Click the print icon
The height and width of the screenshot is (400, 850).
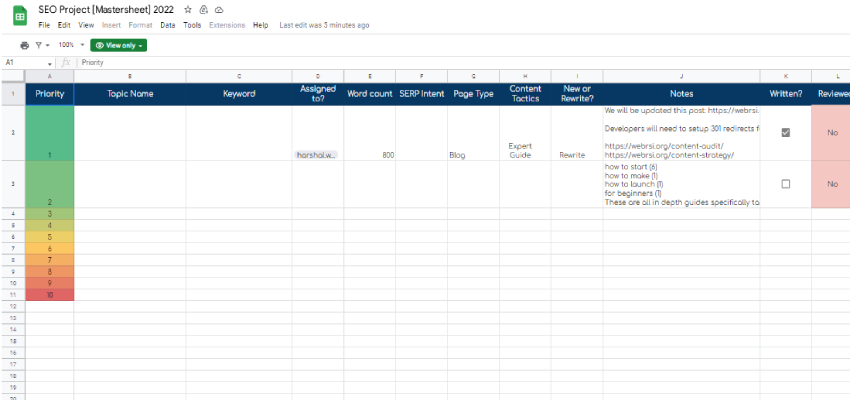point(25,45)
